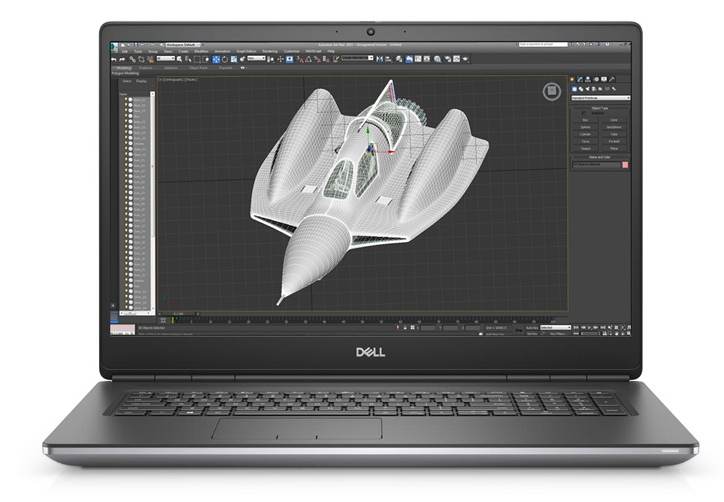724x502 pixels.
Task: Choose the Select and Place tool
Action: pos(243,59)
